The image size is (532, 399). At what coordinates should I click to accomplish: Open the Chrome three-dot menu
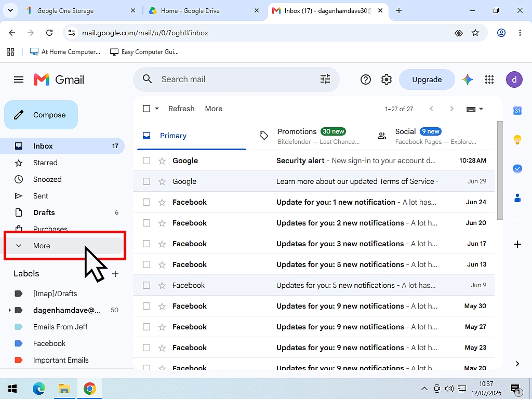[520, 33]
